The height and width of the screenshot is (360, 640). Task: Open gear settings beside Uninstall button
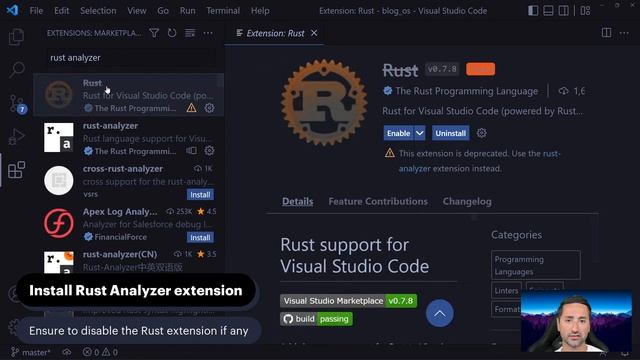[482, 133]
